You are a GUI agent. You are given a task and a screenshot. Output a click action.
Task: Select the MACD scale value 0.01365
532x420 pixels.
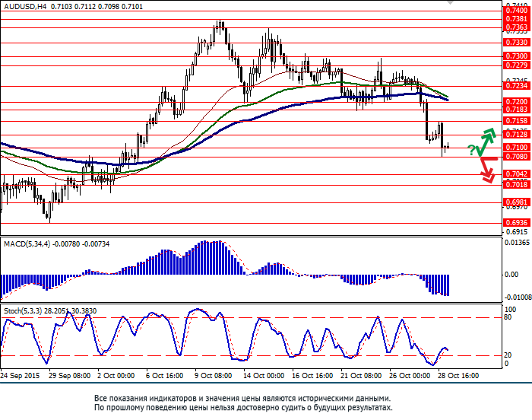(517, 243)
